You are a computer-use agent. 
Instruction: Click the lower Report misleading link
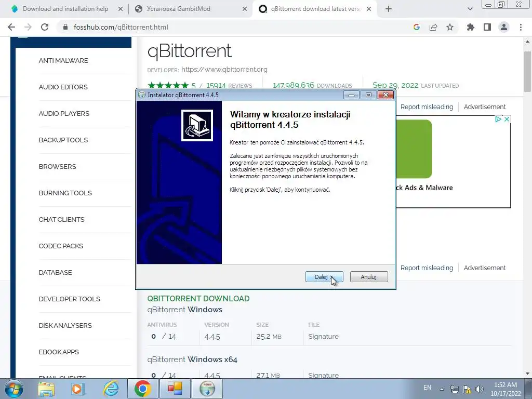click(427, 268)
